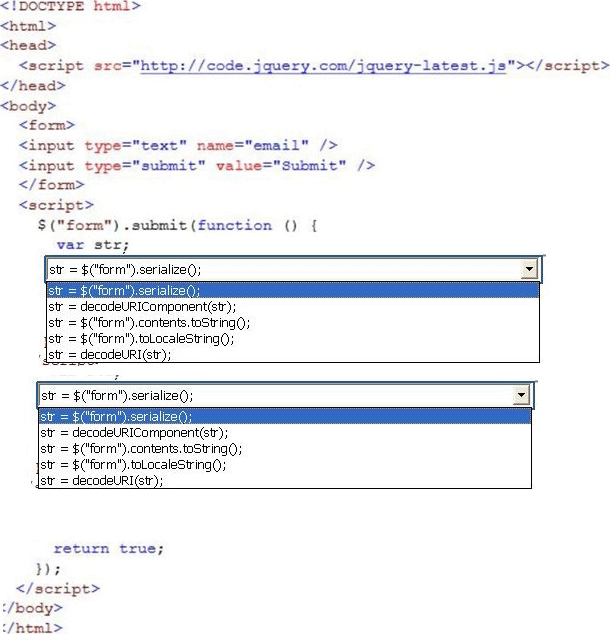Click the lower combo box selected value field
610x634 pixels.
275,396
